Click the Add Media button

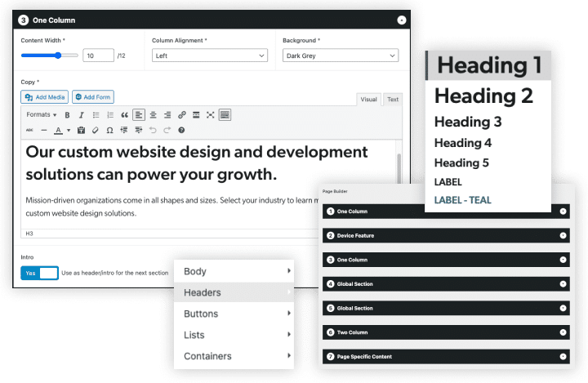tap(45, 97)
